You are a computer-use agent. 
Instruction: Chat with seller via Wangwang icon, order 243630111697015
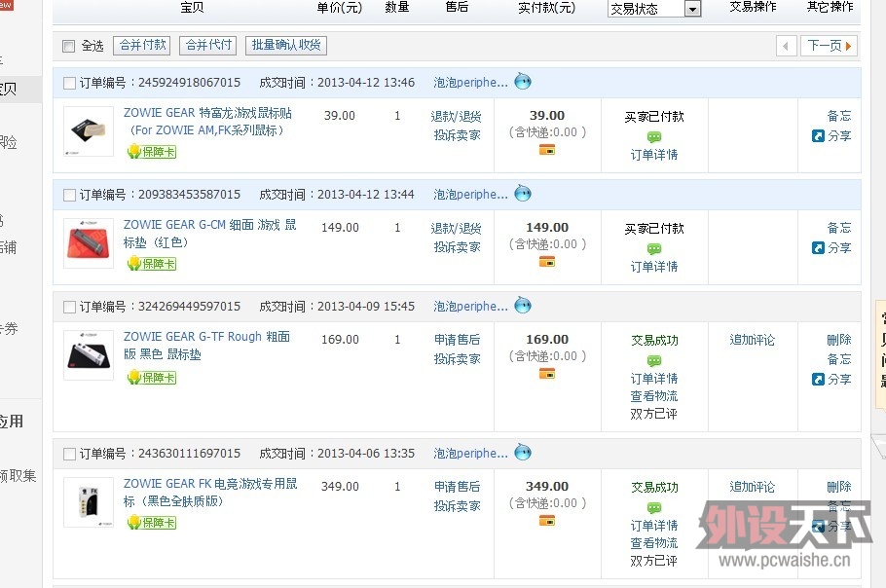(x=523, y=452)
